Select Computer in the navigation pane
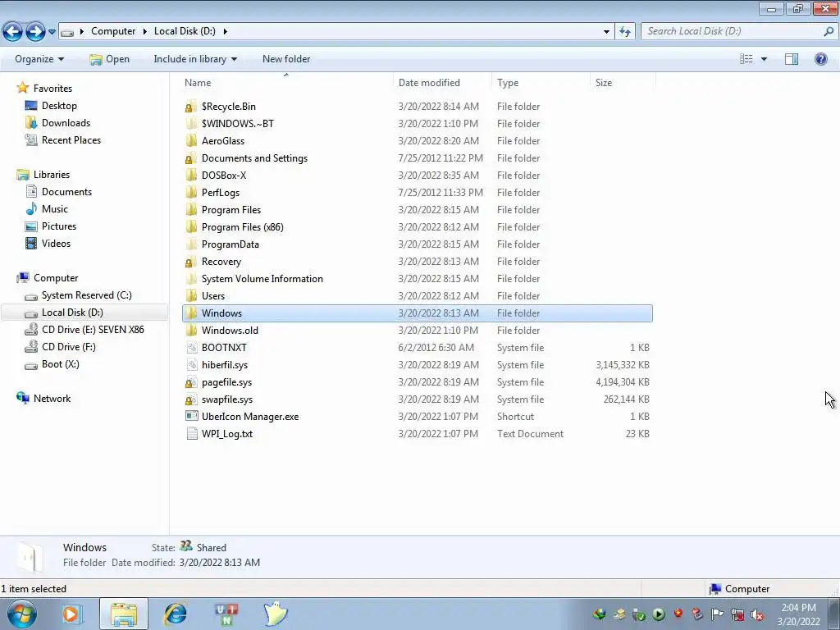This screenshot has width=840, height=630. [56, 278]
